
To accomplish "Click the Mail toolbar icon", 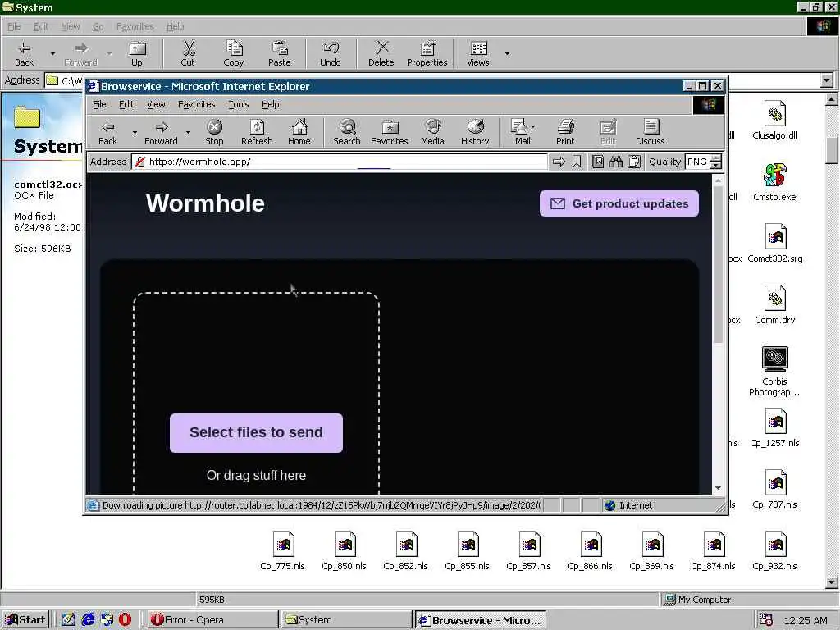I will tap(519, 132).
